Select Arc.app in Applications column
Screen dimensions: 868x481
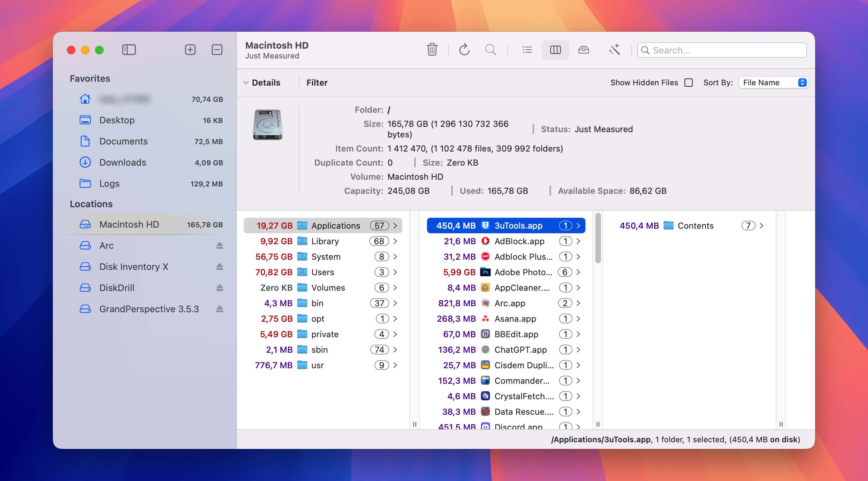[x=506, y=303]
